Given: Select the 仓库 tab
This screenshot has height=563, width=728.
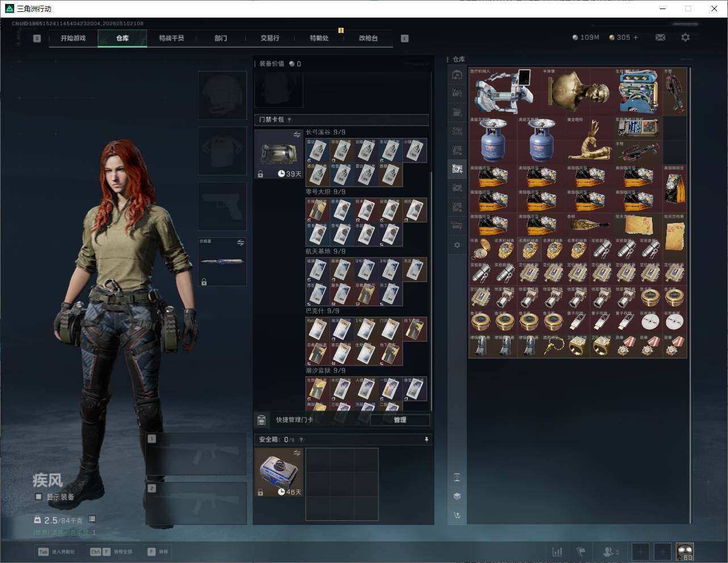Looking at the screenshot, I should point(123,38).
